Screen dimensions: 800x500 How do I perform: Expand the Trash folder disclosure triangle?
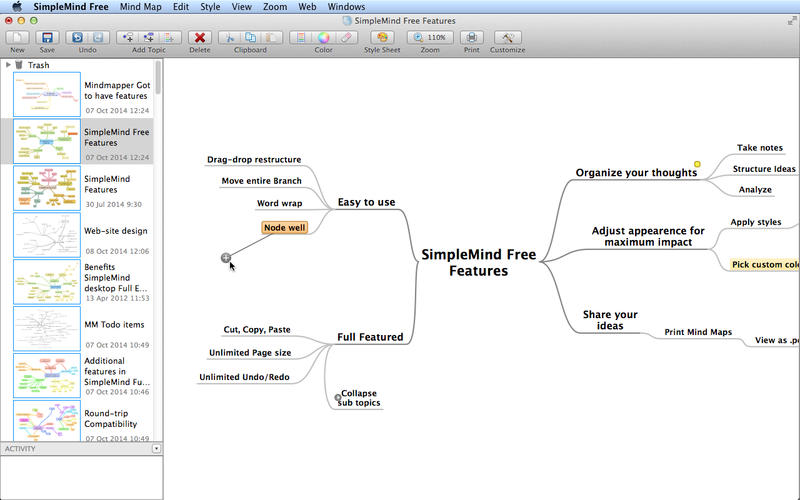(8, 64)
